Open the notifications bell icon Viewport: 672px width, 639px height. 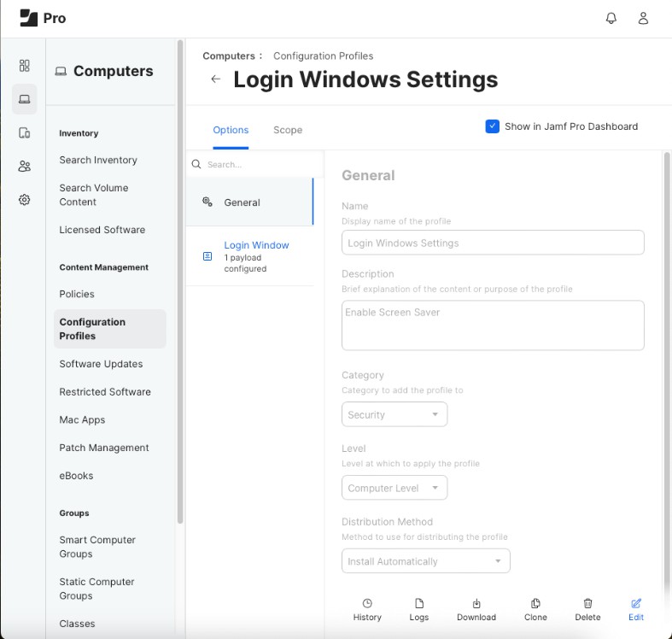tap(611, 18)
